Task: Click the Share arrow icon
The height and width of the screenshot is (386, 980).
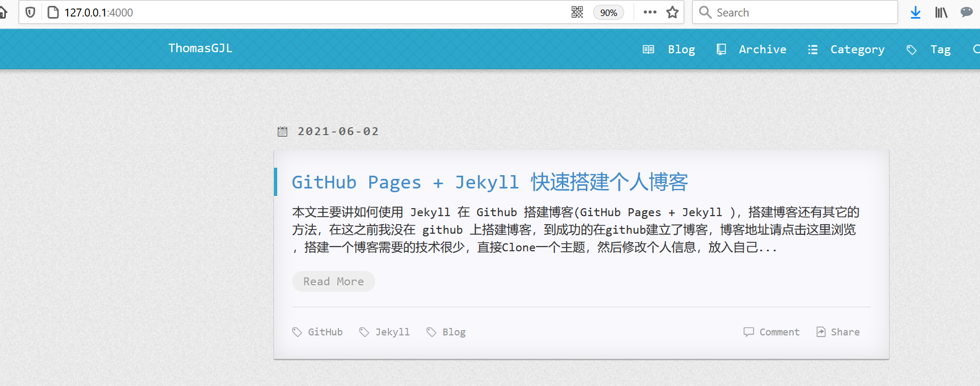Action: [821, 332]
